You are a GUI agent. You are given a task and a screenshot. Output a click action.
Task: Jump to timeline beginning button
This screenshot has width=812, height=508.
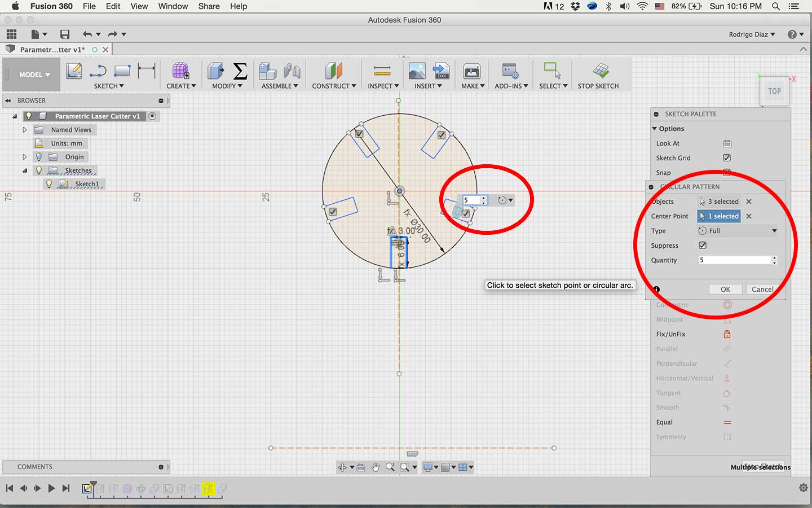coord(10,488)
